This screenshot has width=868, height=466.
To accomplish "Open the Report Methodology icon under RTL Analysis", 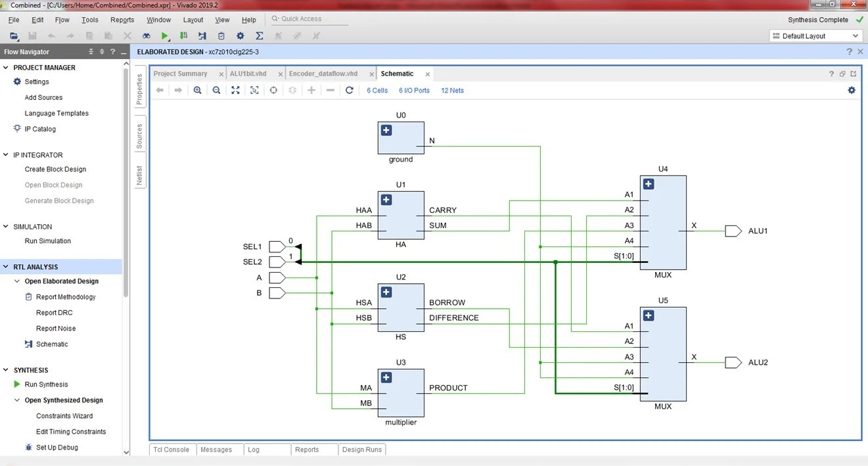I will coord(28,296).
